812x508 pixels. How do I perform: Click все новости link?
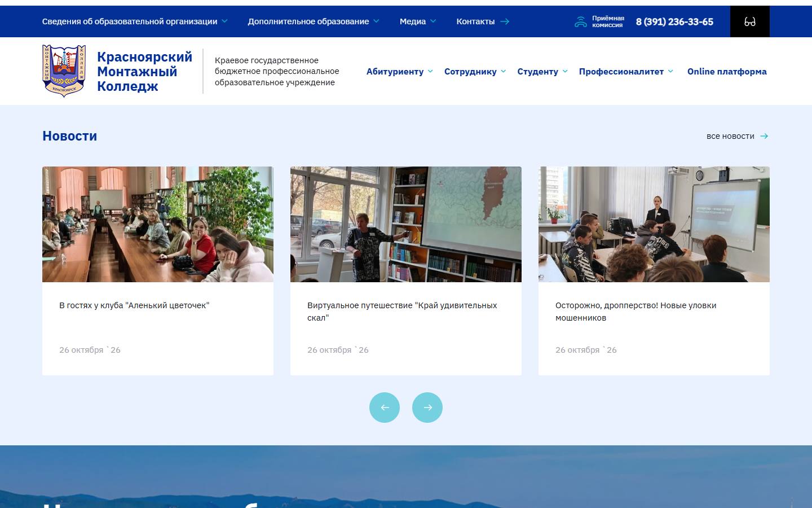click(730, 136)
